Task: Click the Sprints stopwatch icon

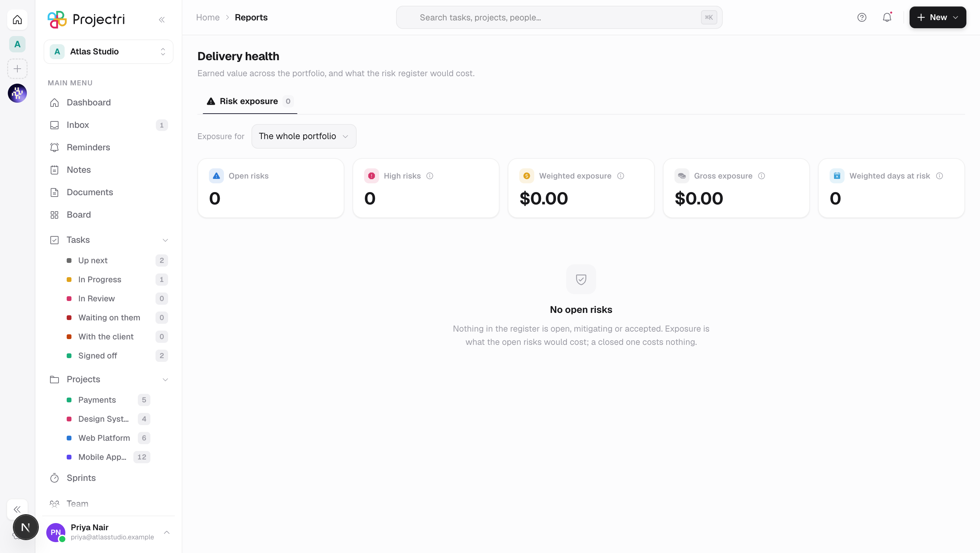Action: tap(54, 478)
